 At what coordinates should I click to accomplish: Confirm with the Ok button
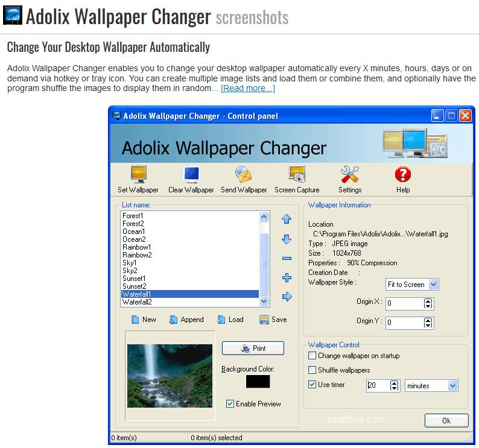click(446, 420)
